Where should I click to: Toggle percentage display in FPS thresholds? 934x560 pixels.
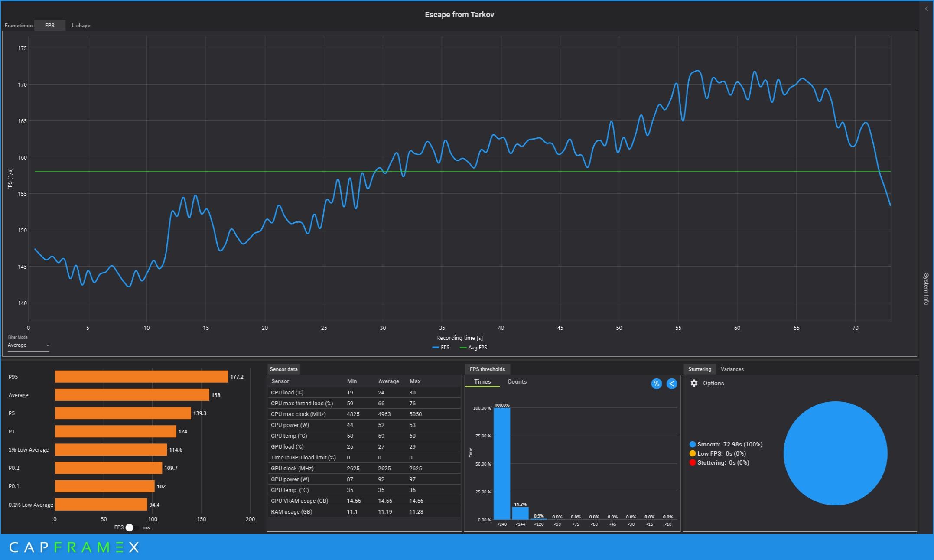tap(656, 384)
